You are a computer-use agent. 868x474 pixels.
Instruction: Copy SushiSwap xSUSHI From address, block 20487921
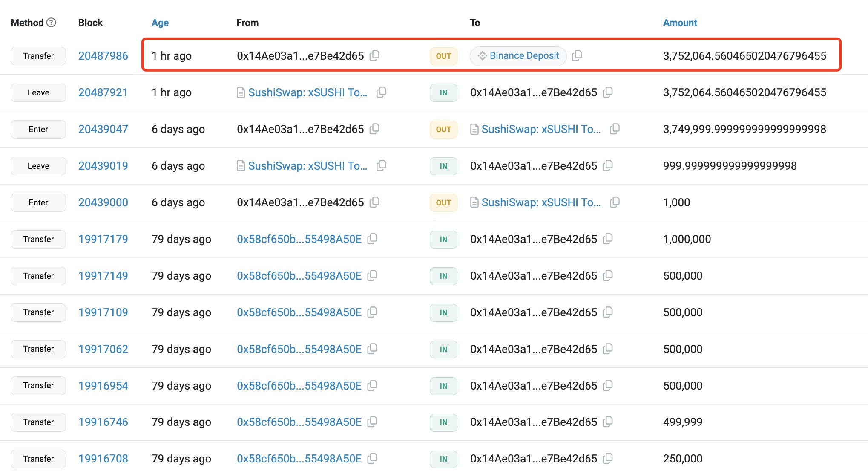click(x=381, y=92)
